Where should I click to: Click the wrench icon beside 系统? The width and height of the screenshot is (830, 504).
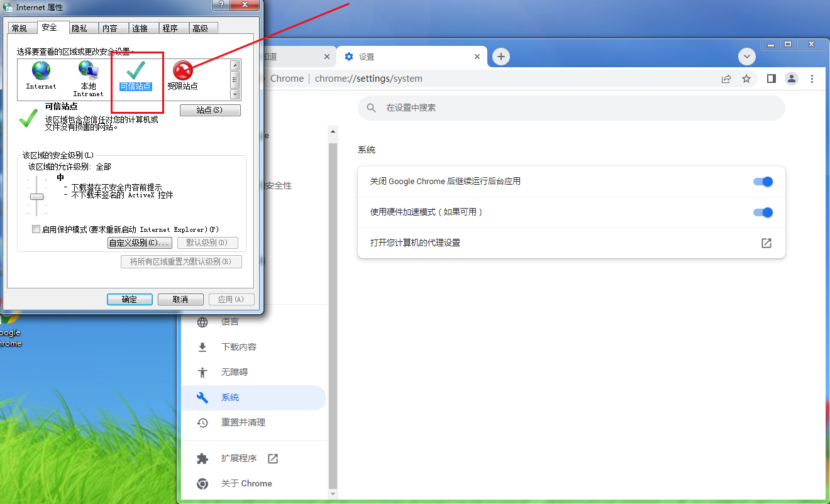[202, 398]
